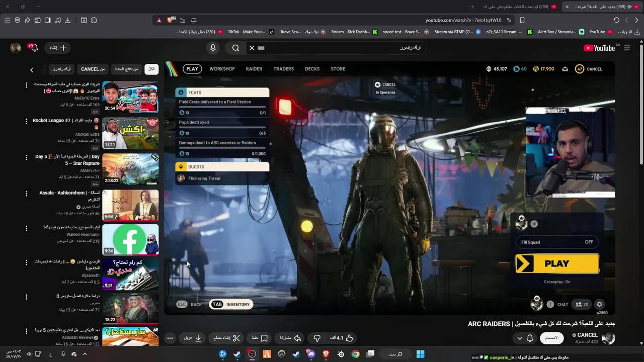Screen dimensions: 644x362
Task: Open the CANCEL channel name link
Action: pos(587,335)
